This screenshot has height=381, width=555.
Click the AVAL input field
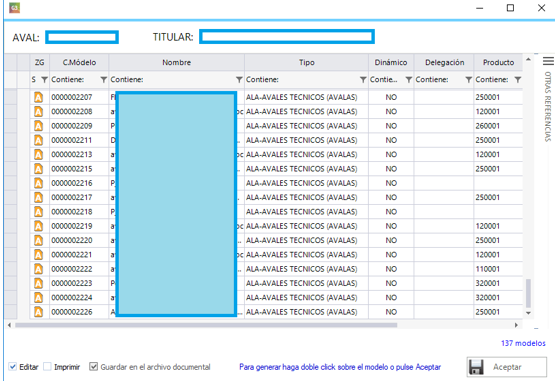point(82,37)
